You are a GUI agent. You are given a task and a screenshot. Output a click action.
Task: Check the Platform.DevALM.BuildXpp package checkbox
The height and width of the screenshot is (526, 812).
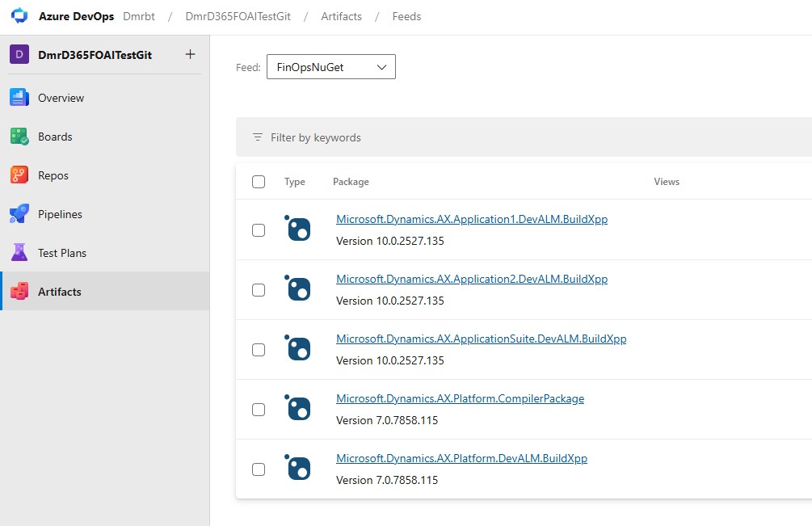[x=259, y=469]
